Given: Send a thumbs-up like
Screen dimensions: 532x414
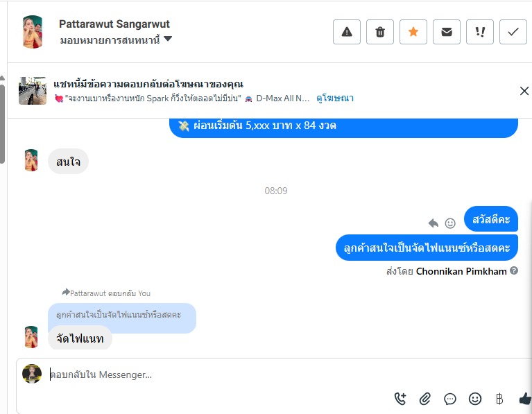Looking at the screenshot, I should tap(525, 399).
